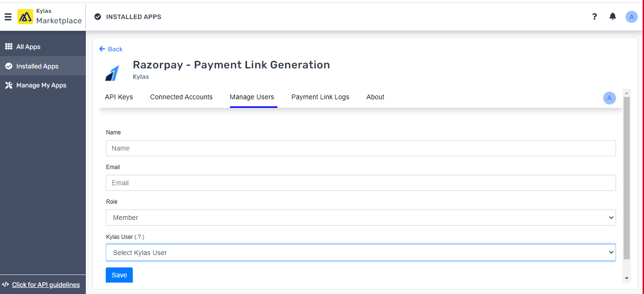Click the Name field label

click(x=113, y=133)
